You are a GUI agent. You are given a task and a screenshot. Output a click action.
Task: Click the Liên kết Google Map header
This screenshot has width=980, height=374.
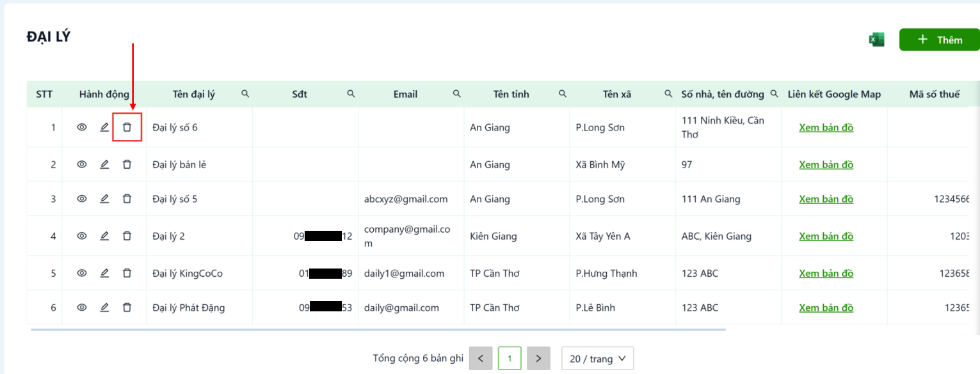(x=834, y=94)
